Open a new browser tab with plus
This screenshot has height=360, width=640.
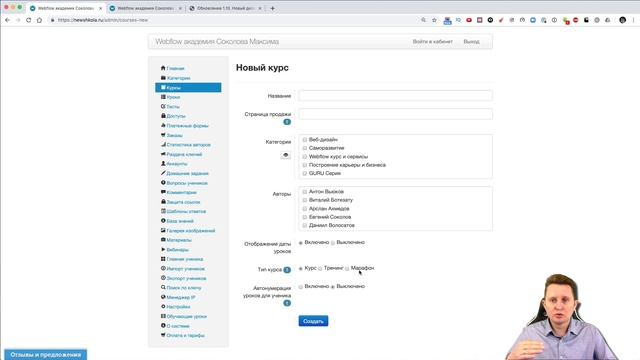pyautogui.click(x=272, y=8)
